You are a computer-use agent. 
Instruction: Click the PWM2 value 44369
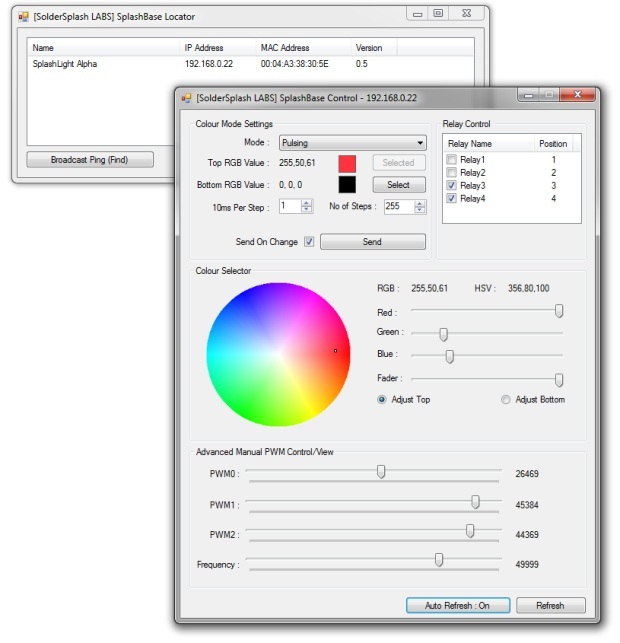point(527,535)
